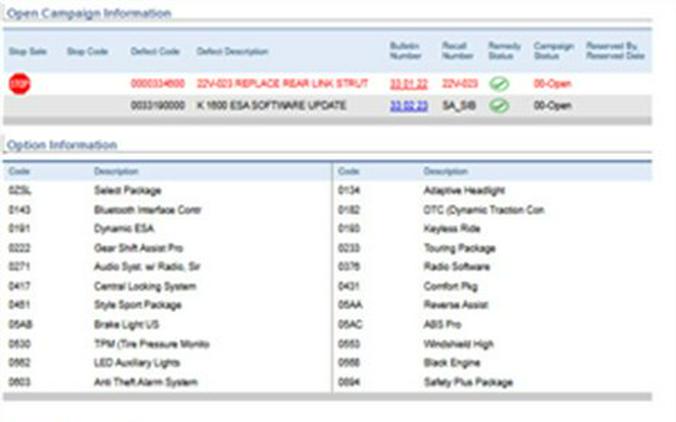Click code cell beside Safety Plus Package
The width and height of the screenshot is (676, 422).
(349, 382)
